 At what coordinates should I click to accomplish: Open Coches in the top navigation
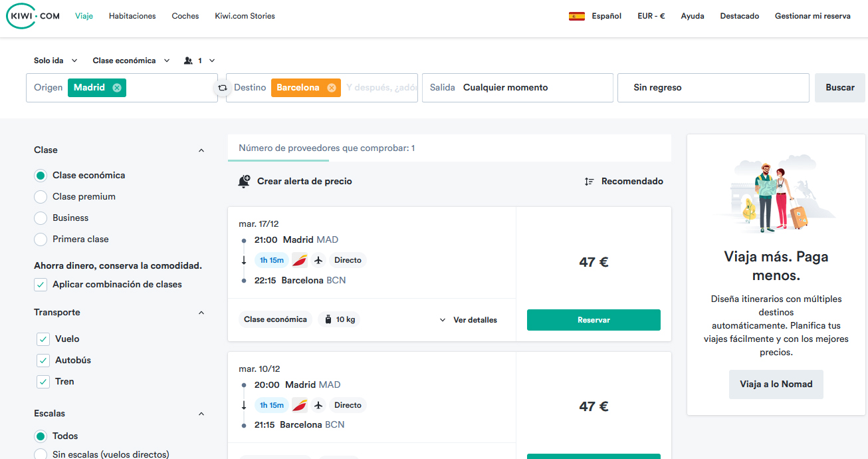[185, 16]
